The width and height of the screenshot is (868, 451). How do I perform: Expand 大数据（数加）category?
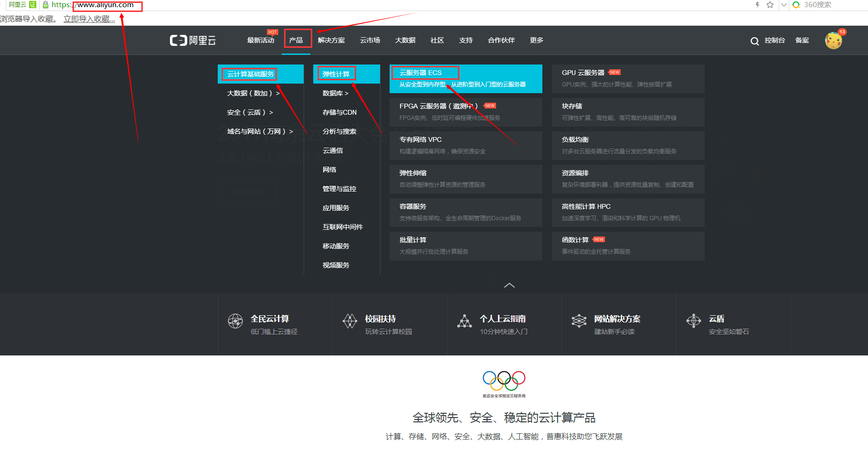[x=254, y=93]
